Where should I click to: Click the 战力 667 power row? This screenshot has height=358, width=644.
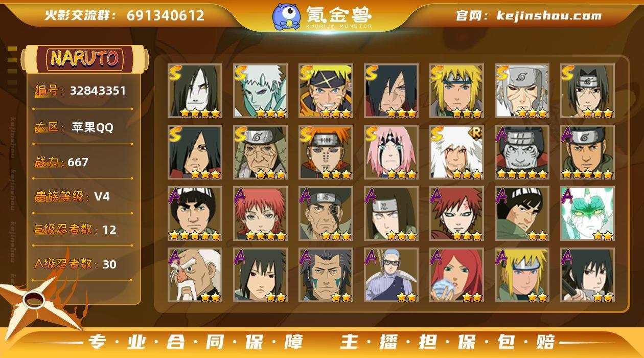[62, 162]
